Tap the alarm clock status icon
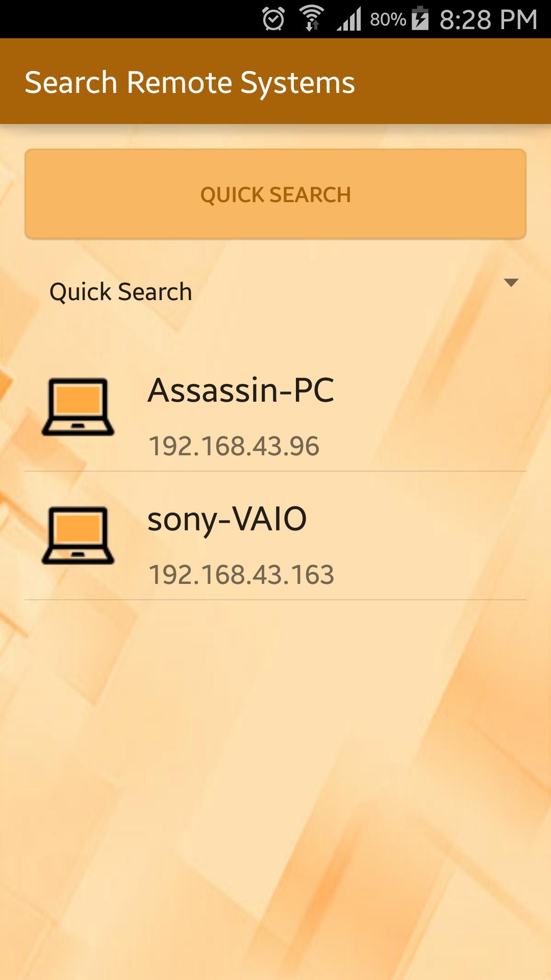Screen dimensions: 551x980 273,19
